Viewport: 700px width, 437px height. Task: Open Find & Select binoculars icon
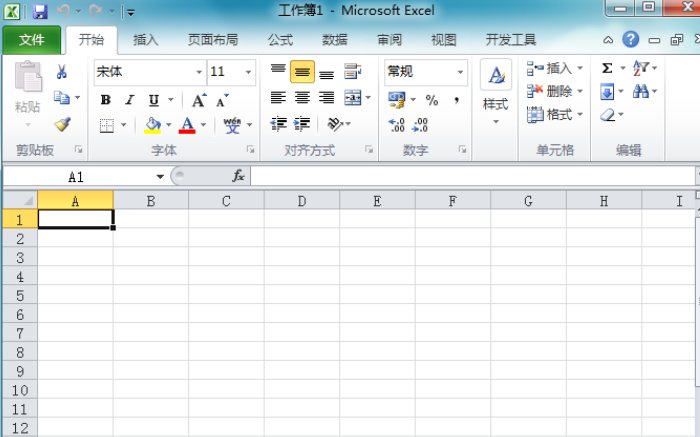[x=641, y=92]
